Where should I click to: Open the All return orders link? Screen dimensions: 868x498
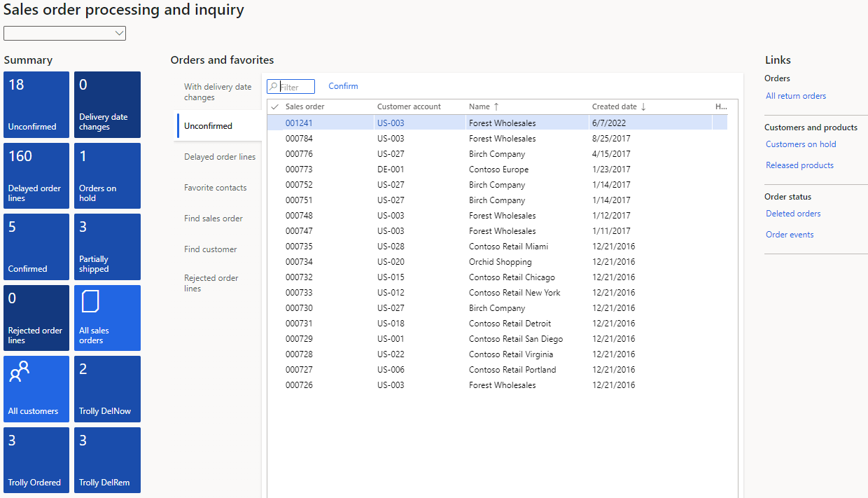click(796, 95)
